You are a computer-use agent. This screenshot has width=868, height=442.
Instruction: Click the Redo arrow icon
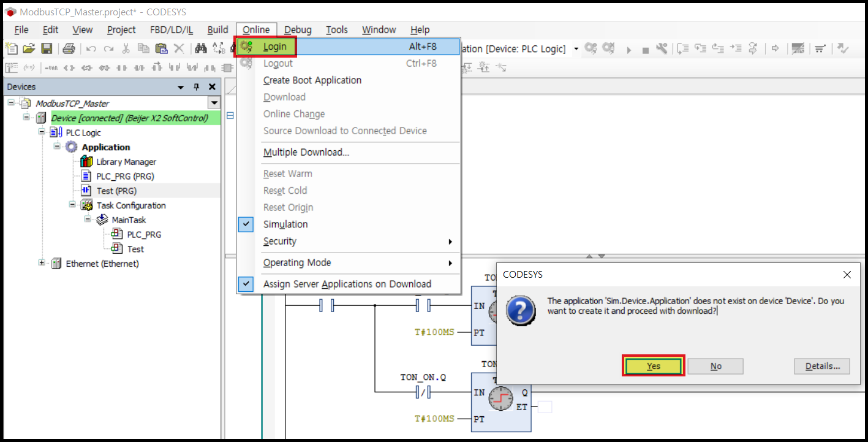108,48
